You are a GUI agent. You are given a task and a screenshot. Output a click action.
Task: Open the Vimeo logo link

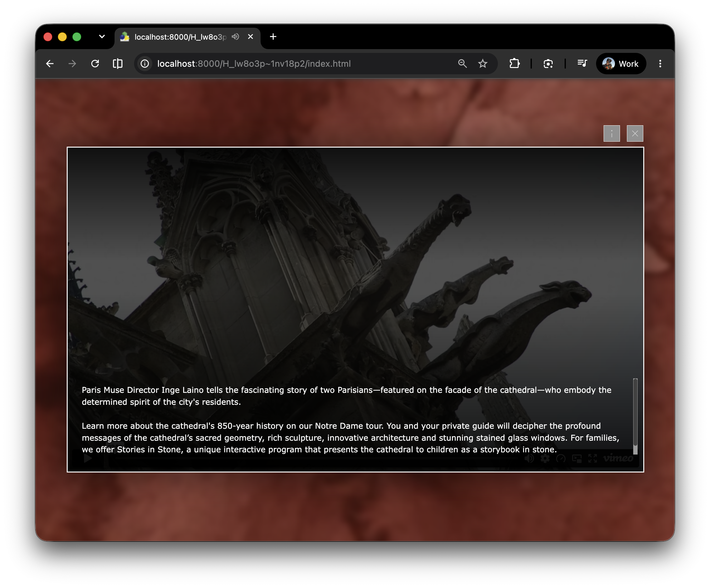(618, 459)
